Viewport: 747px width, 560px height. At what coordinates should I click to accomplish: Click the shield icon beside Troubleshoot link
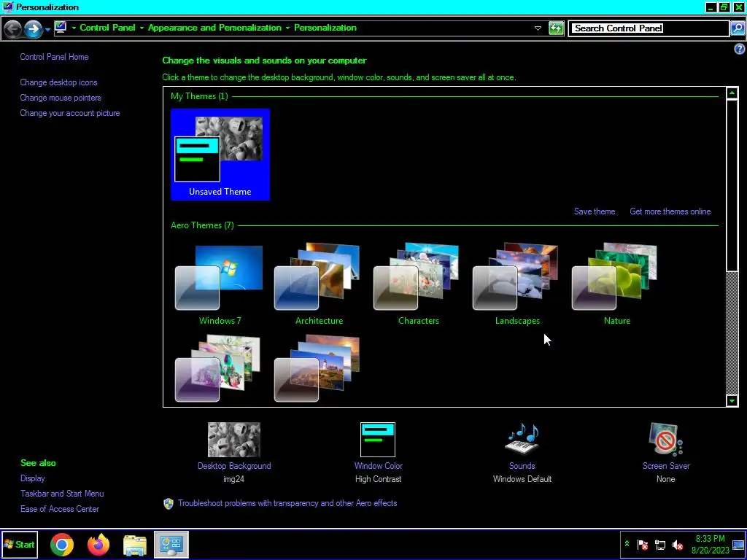point(169,504)
